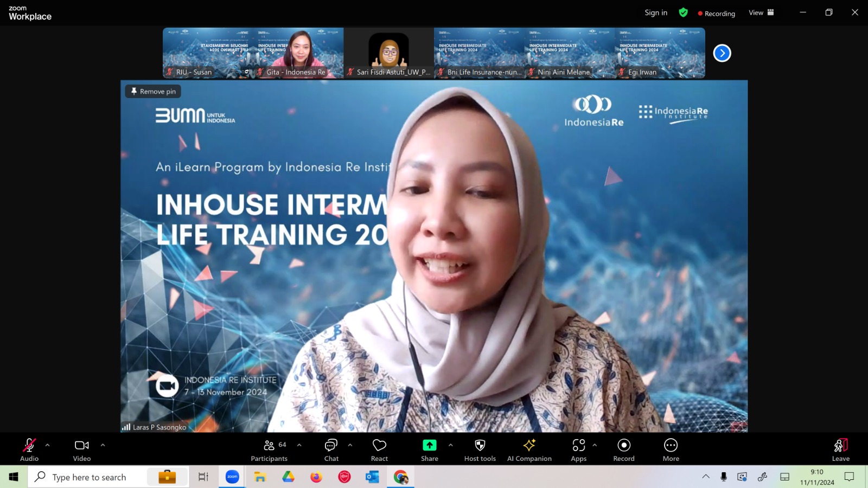Select RIU - Susan thumbnail
Screen dimensions: 868x488
point(208,53)
